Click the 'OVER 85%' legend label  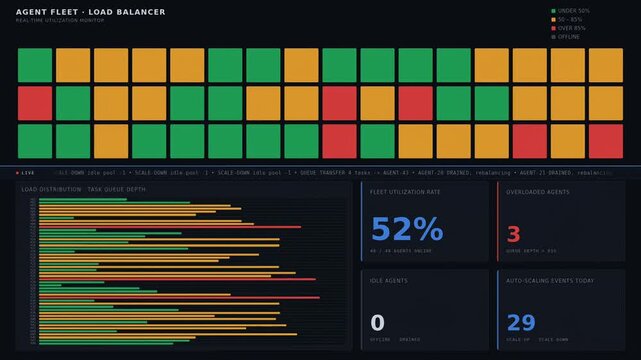point(572,28)
